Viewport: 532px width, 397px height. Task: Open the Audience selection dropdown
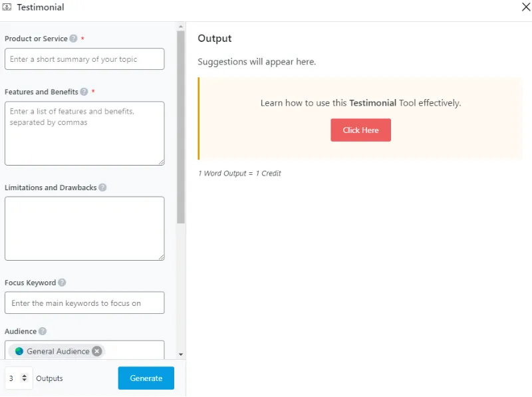pos(133,350)
